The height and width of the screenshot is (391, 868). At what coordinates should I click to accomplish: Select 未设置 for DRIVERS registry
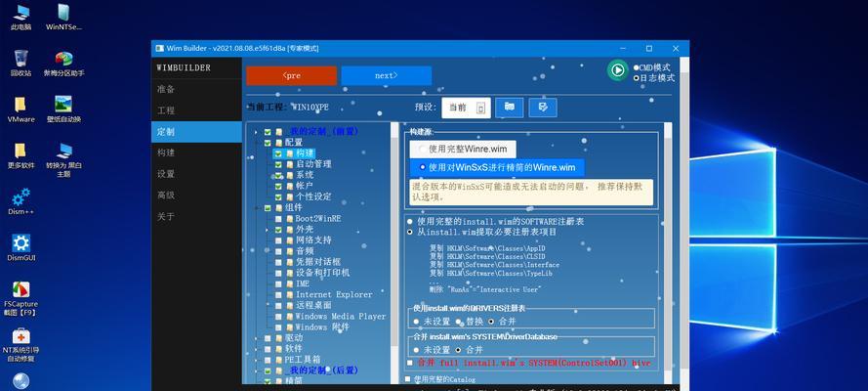416,322
